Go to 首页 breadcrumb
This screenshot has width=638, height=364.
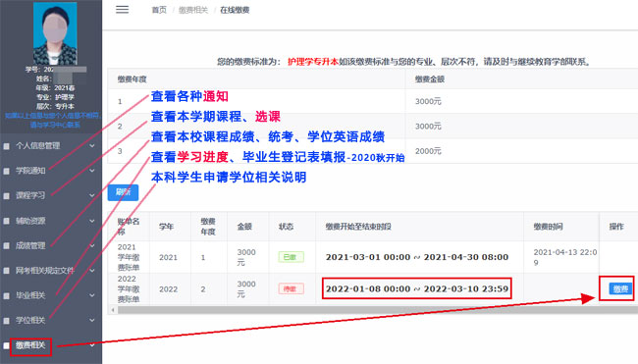pos(159,10)
